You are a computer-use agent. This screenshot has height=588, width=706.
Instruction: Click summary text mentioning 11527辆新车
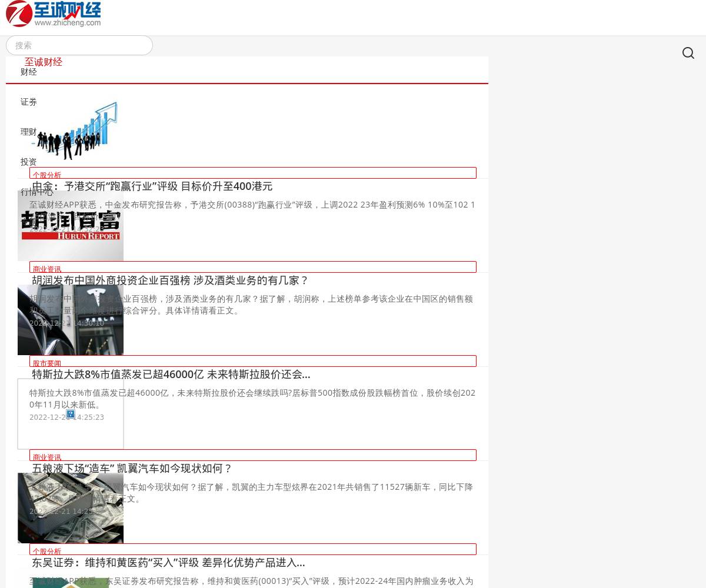(252, 493)
